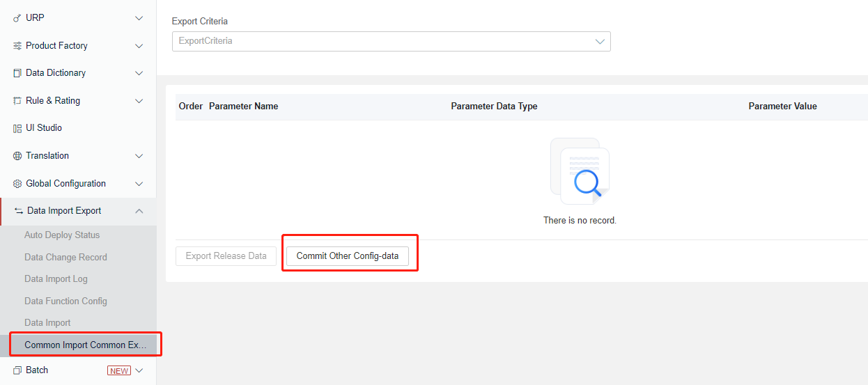
Task: Collapse the Data Import Export section
Action: (139, 211)
